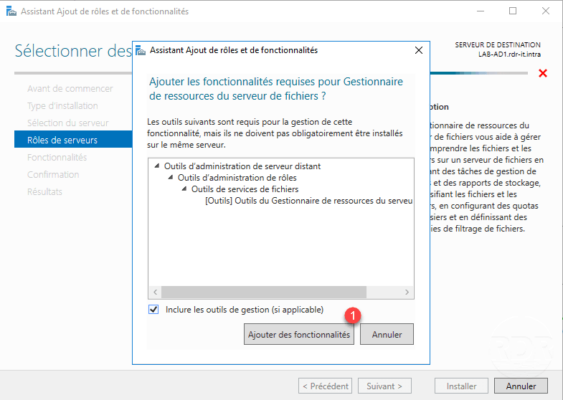Open the Résultats step

pos(45,192)
